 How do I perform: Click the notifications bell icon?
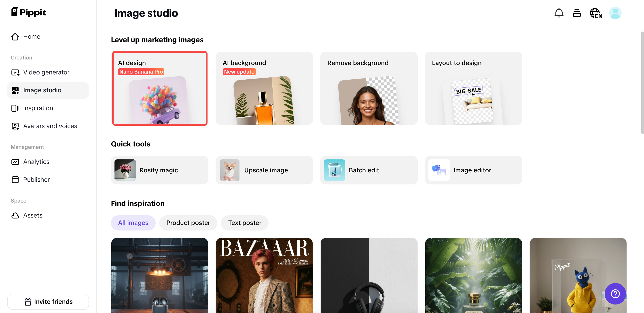(x=559, y=13)
